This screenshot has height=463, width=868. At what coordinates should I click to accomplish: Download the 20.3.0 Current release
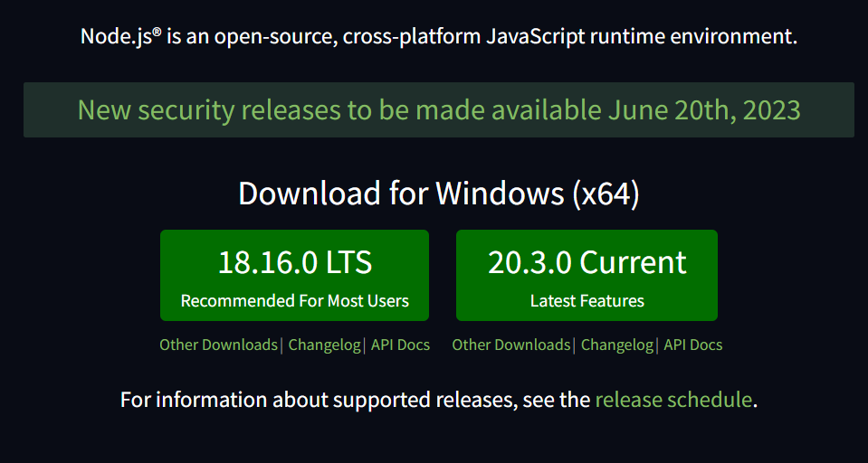[x=587, y=276]
